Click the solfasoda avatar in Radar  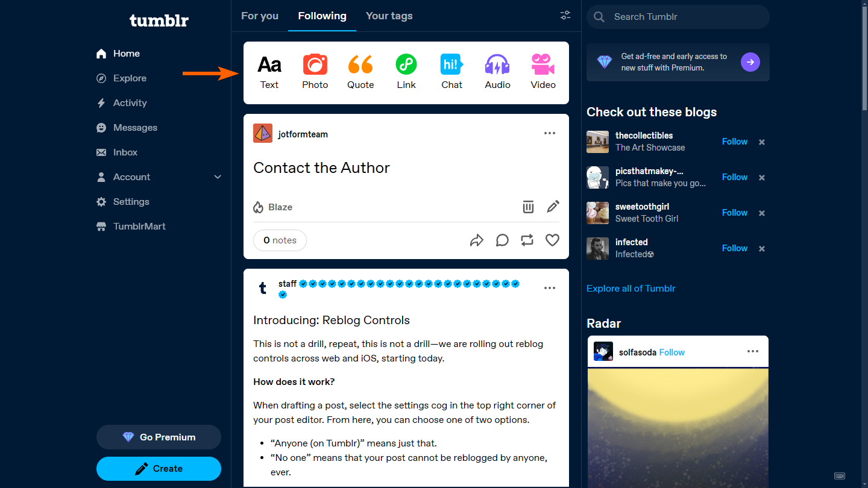point(603,352)
